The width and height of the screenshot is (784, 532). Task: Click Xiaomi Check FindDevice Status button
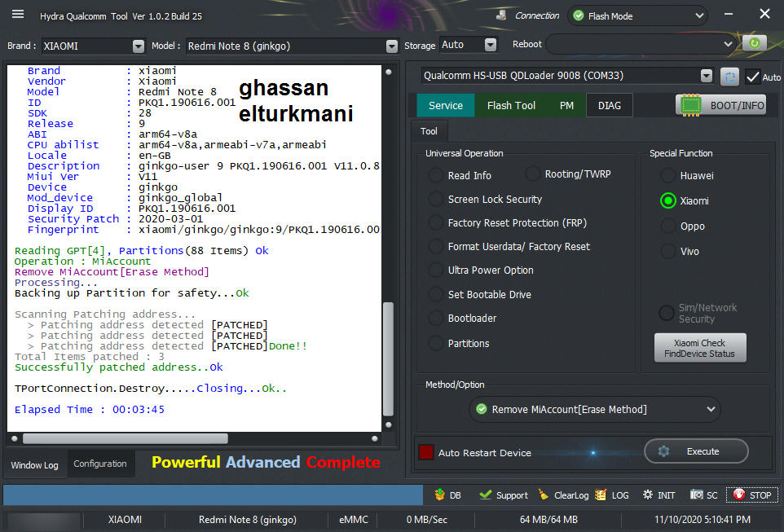tap(700, 348)
